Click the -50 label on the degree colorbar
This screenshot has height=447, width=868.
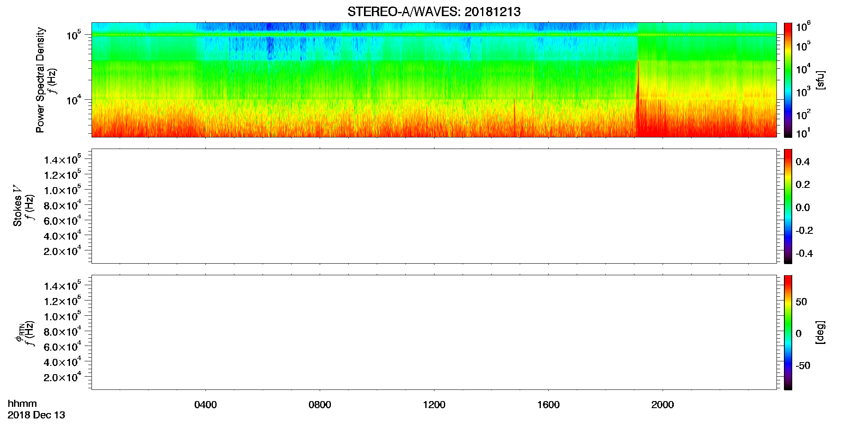(803, 366)
